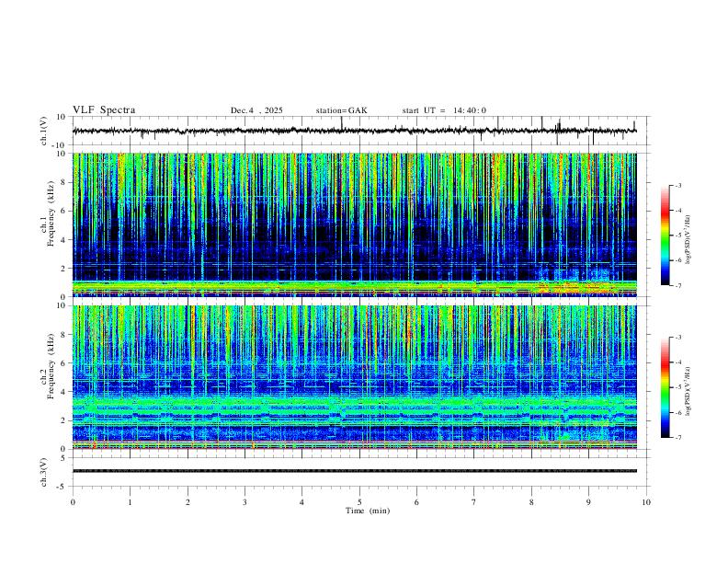Click the ch.2 "Frequency (kHz)" axis label

click(x=51, y=366)
